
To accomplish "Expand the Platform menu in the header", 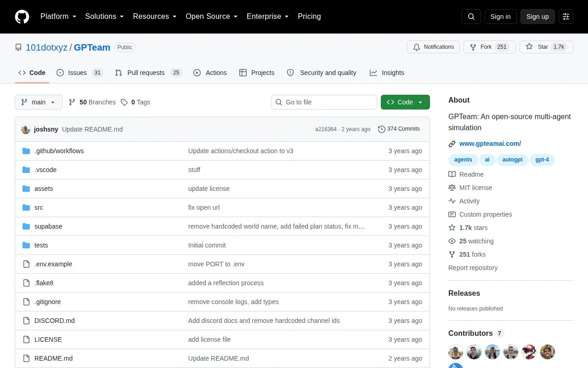I will (x=58, y=17).
